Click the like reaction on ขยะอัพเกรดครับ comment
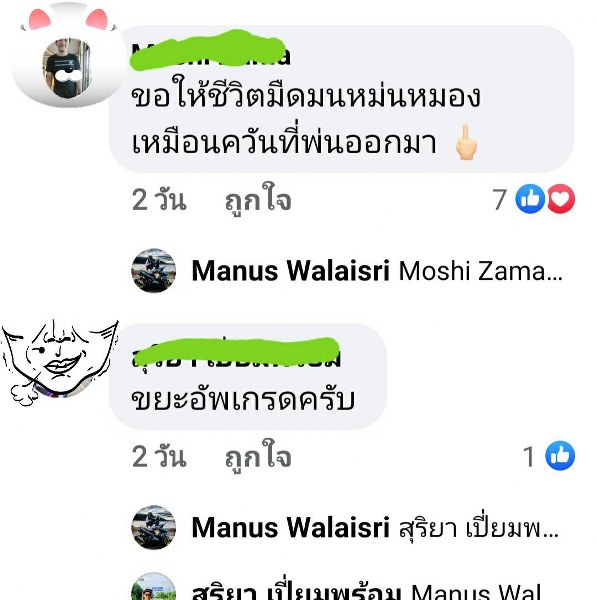 tap(560, 456)
